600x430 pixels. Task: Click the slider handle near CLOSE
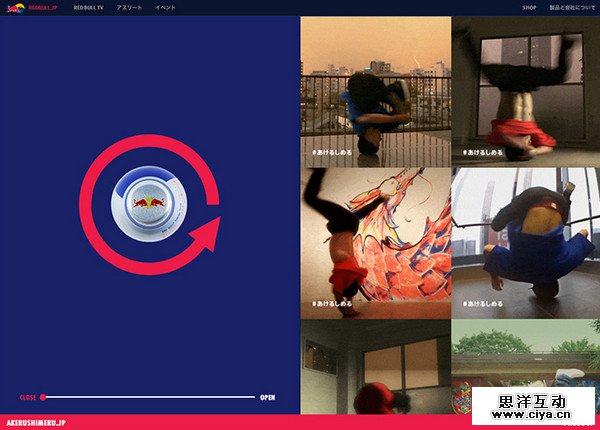pos(43,397)
